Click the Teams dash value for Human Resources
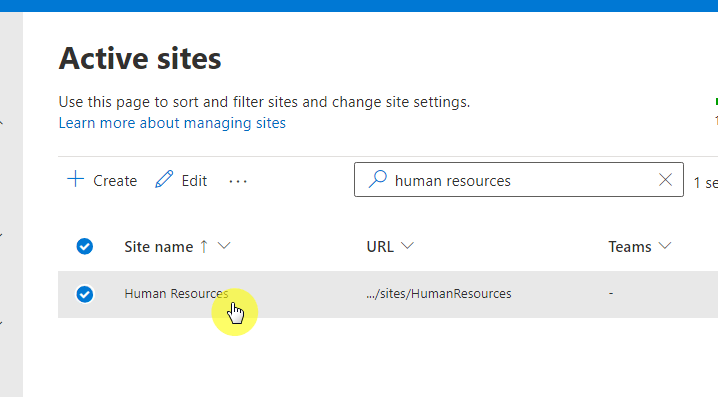This screenshot has height=397, width=718. [x=611, y=293]
